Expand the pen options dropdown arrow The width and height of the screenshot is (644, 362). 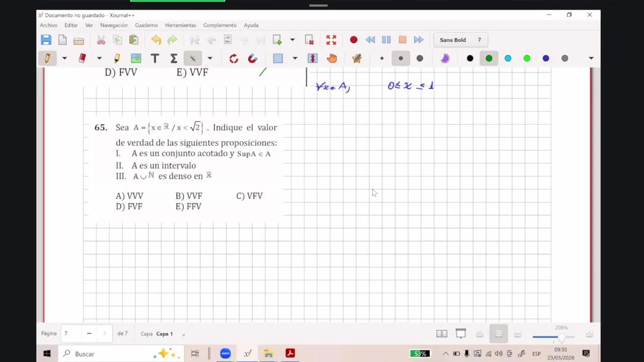[64, 58]
